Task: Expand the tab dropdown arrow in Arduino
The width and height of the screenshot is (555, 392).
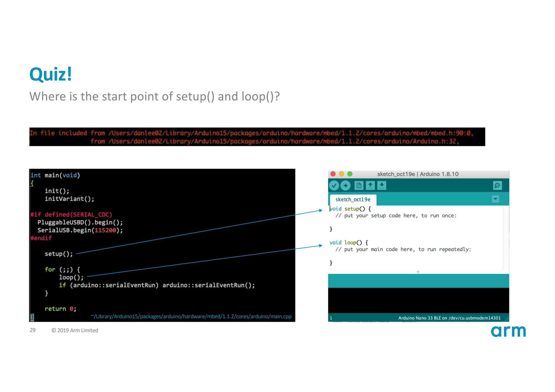Action: point(495,199)
